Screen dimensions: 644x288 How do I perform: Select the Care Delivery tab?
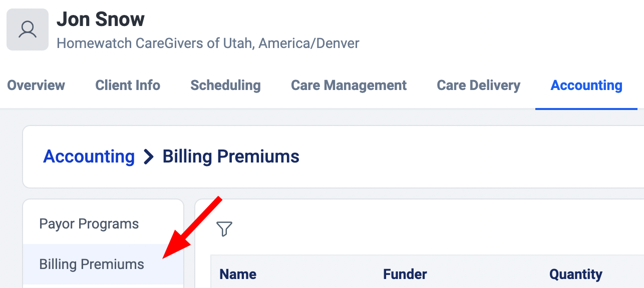coord(478,85)
